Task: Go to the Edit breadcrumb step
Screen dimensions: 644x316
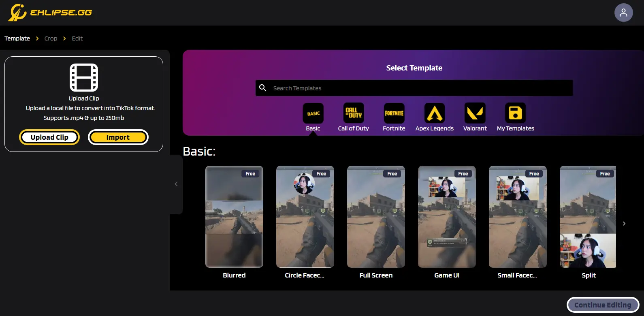Action: click(77, 38)
